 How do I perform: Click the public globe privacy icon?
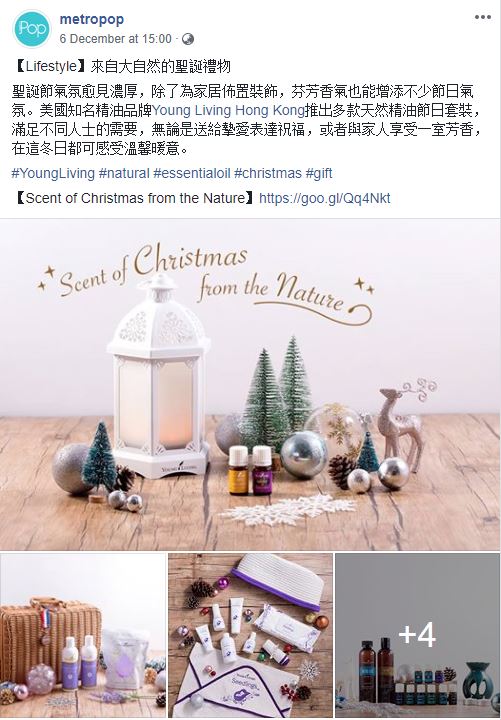(188, 39)
